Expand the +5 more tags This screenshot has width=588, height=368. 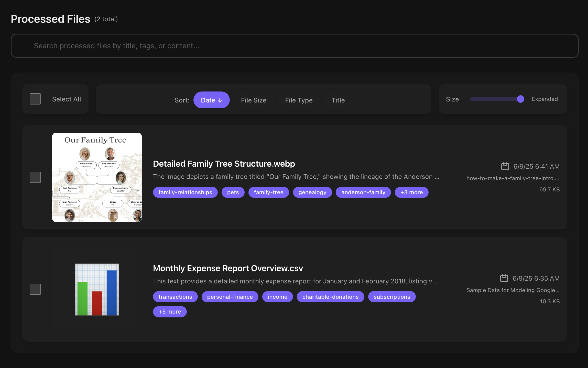170,312
